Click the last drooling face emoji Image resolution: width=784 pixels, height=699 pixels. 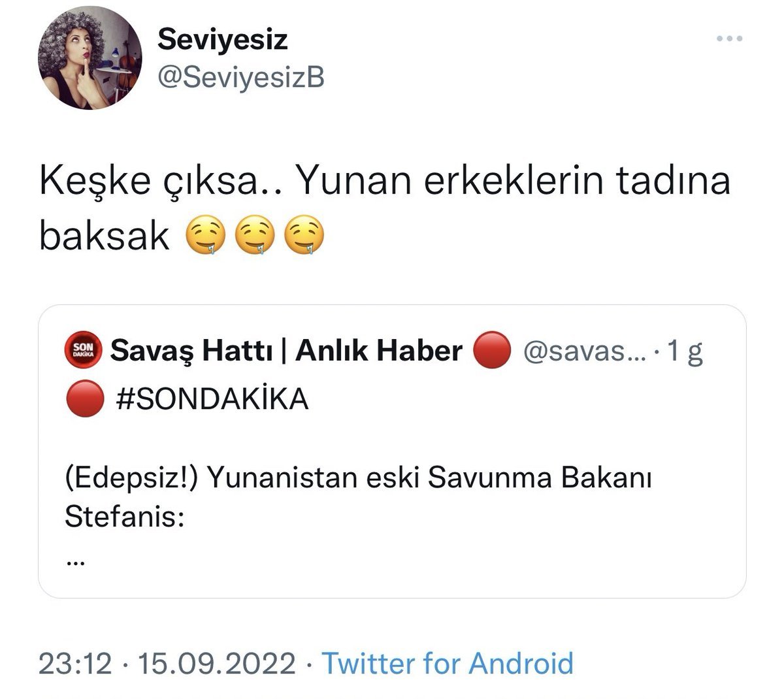tap(305, 238)
